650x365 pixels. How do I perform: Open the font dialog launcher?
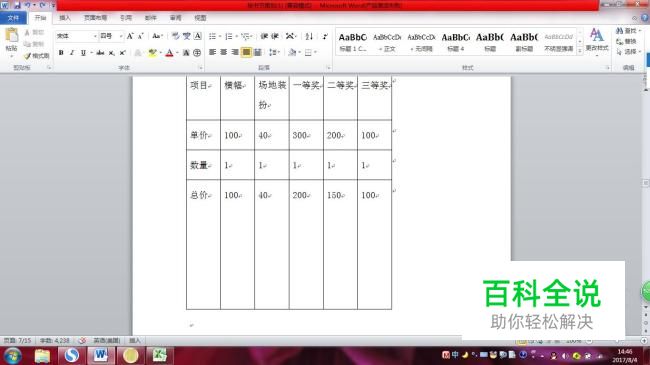point(201,68)
